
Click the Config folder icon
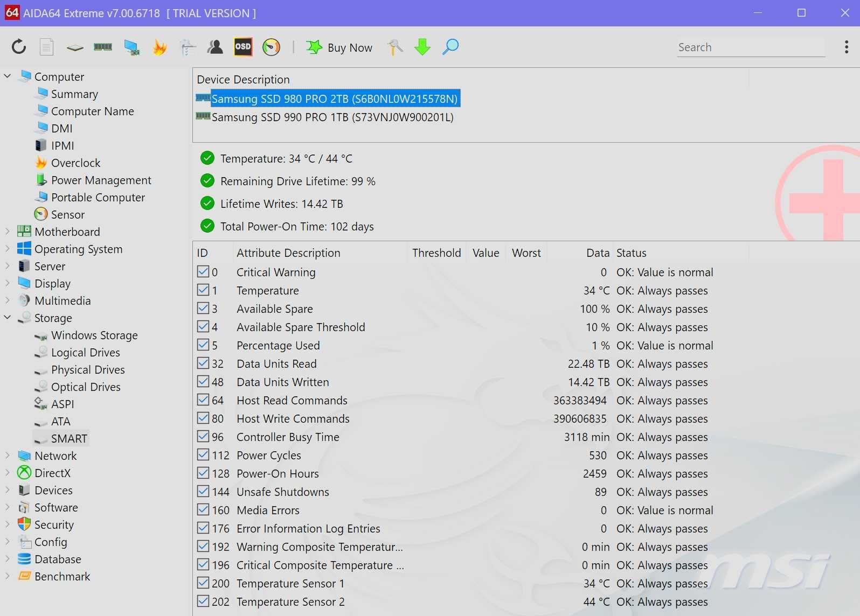(24, 542)
